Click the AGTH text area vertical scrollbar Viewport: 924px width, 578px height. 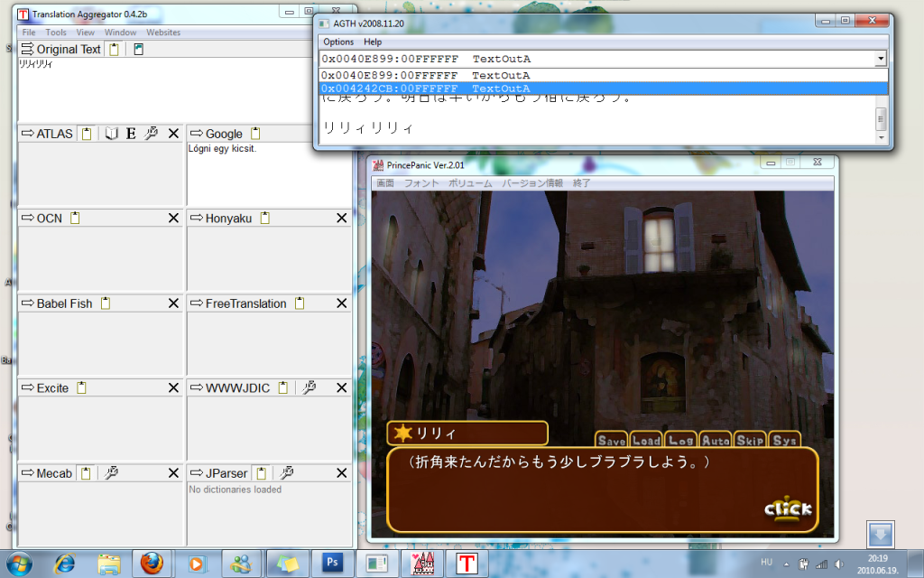pyautogui.click(x=881, y=118)
